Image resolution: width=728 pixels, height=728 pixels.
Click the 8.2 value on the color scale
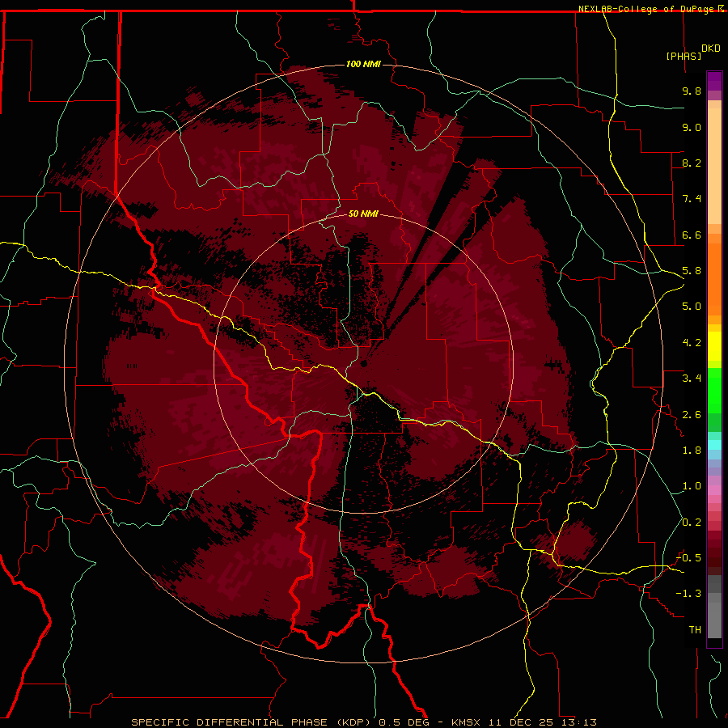692,163
